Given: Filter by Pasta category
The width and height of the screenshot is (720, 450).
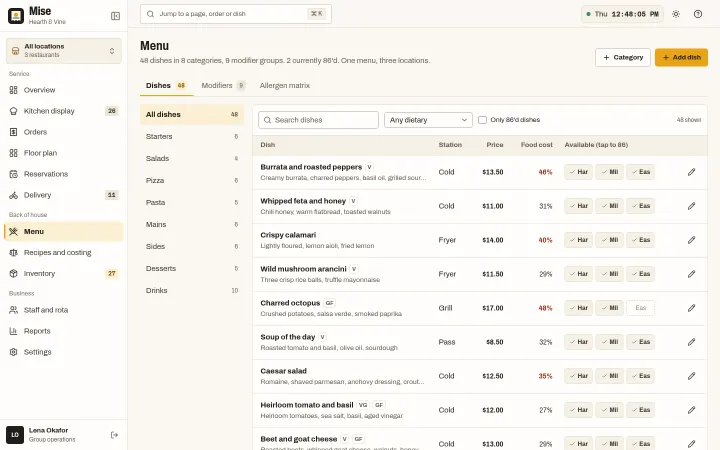Looking at the screenshot, I should click(192, 202).
